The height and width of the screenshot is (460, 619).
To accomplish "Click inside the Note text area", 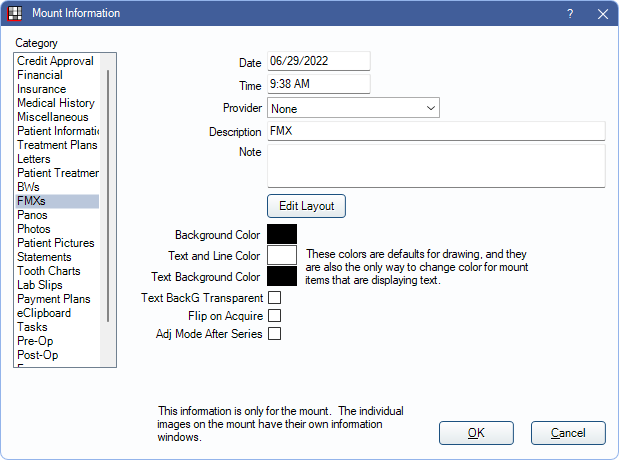I will pyautogui.click(x=435, y=165).
